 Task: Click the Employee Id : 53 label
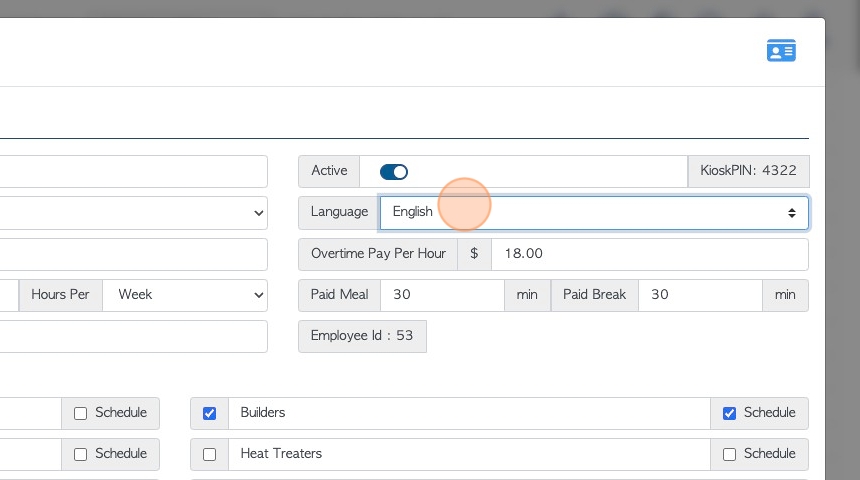pyautogui.click(x=362, y=336)
